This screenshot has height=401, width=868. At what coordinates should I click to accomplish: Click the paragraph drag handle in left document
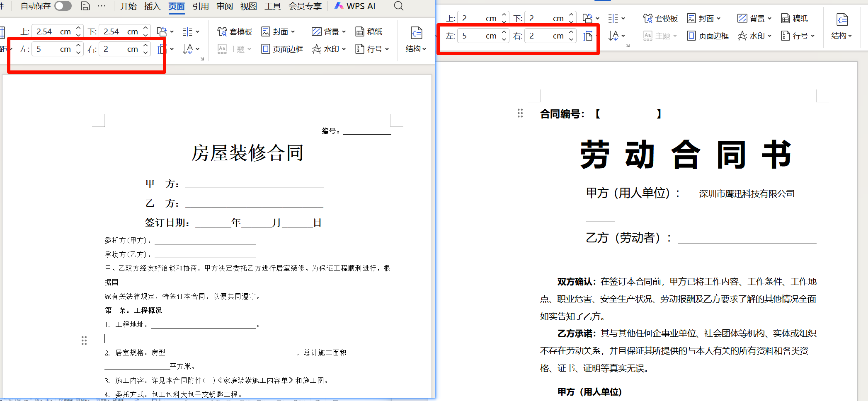point(84,341)
